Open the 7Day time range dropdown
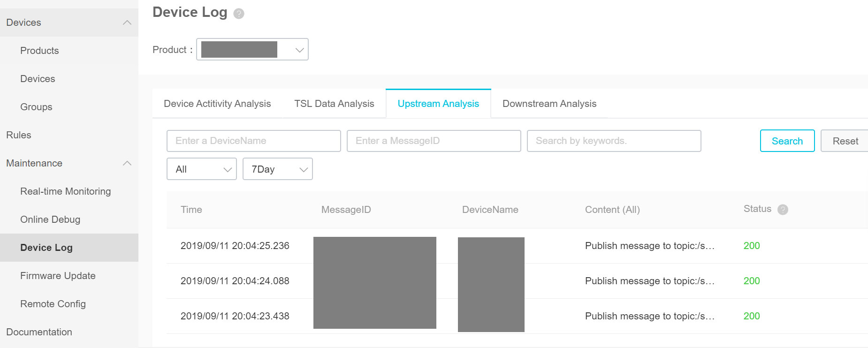The image size is (868, 348). pos(278,169)
